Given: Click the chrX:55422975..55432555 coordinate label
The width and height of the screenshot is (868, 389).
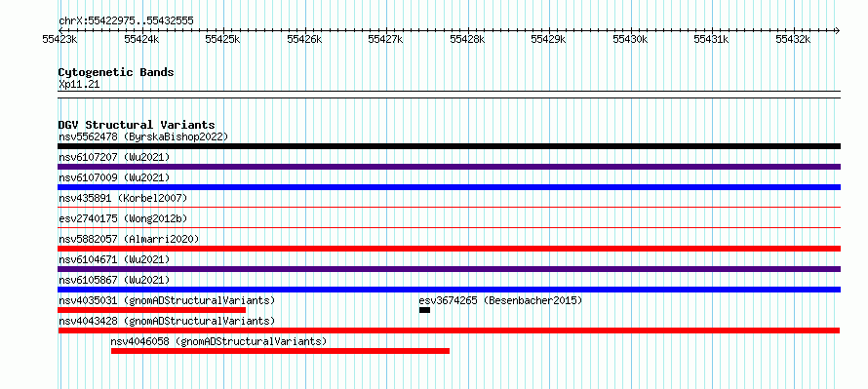Looking at the screenshot, I should 126,21.
